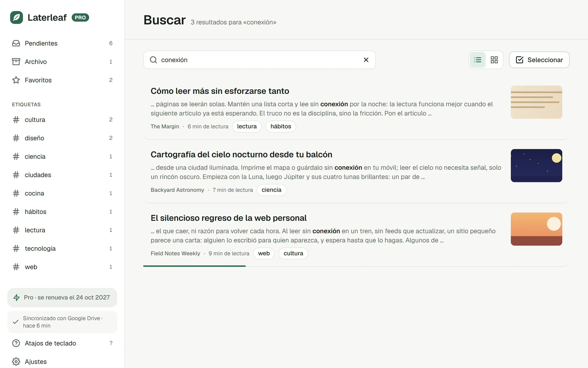Filter by the web tag in sidebar

click(62, 267)
